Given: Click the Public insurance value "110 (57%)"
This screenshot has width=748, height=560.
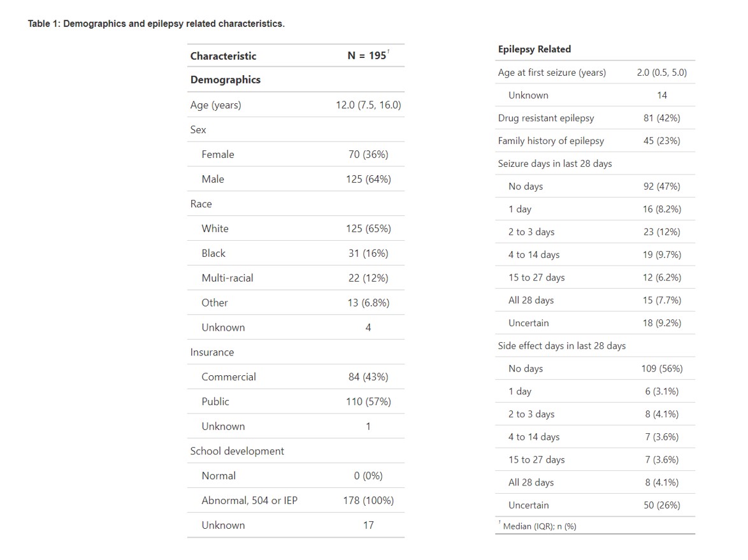Looking at the screenshot, I should (x=368, y=402).
